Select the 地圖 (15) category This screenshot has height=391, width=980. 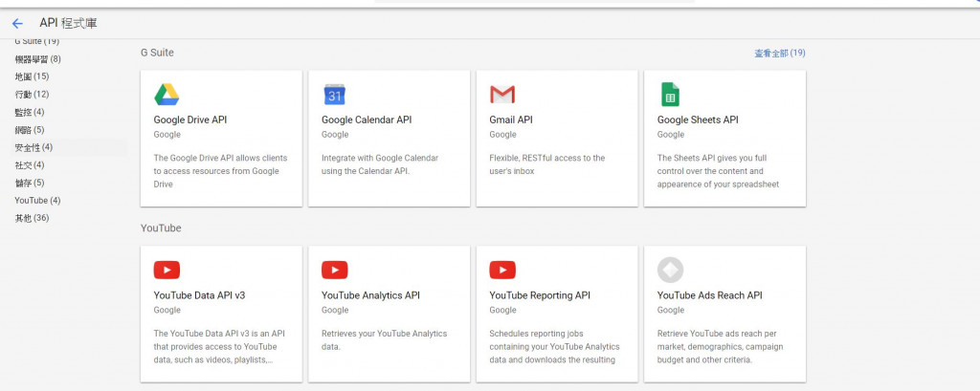[32, 76]
